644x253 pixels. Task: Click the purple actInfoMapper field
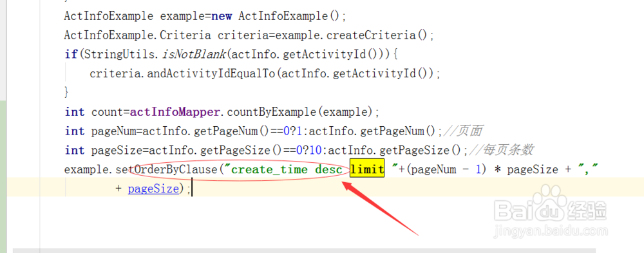(175, 112)
